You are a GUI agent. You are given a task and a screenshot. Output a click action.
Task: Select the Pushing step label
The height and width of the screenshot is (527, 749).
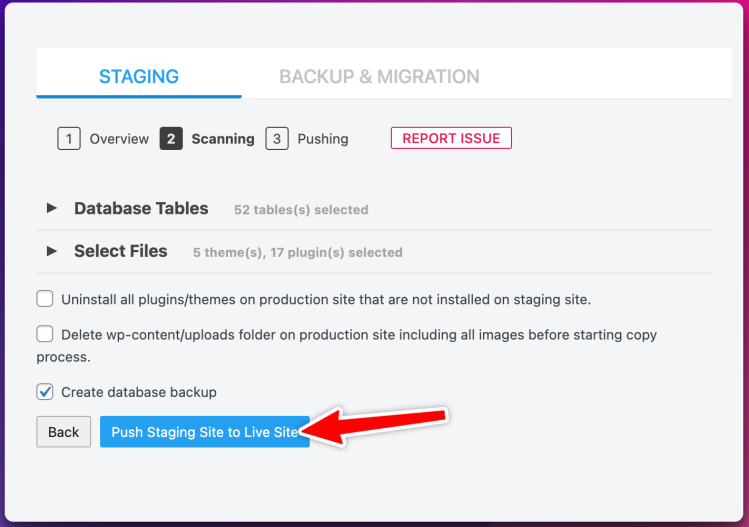pyautogui.click(x=323, y=139)
